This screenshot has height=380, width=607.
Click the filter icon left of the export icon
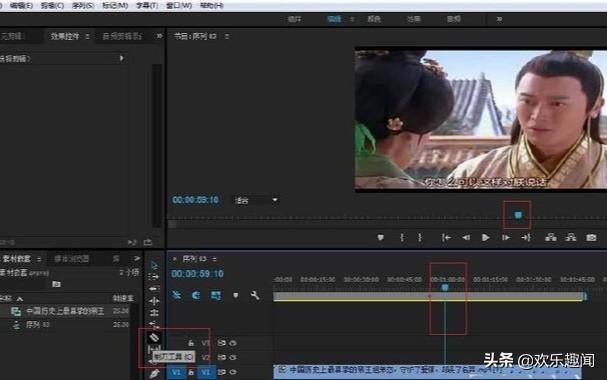132,242
